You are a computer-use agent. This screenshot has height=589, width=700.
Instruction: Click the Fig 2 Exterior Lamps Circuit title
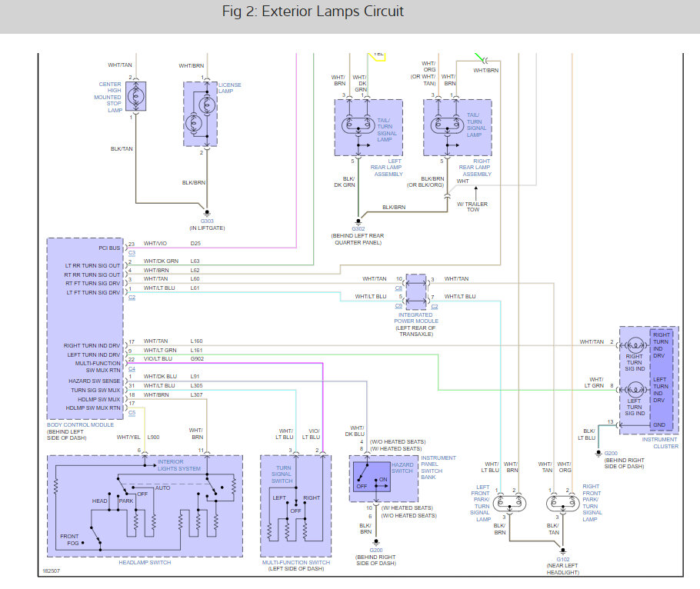coord(312,12)
